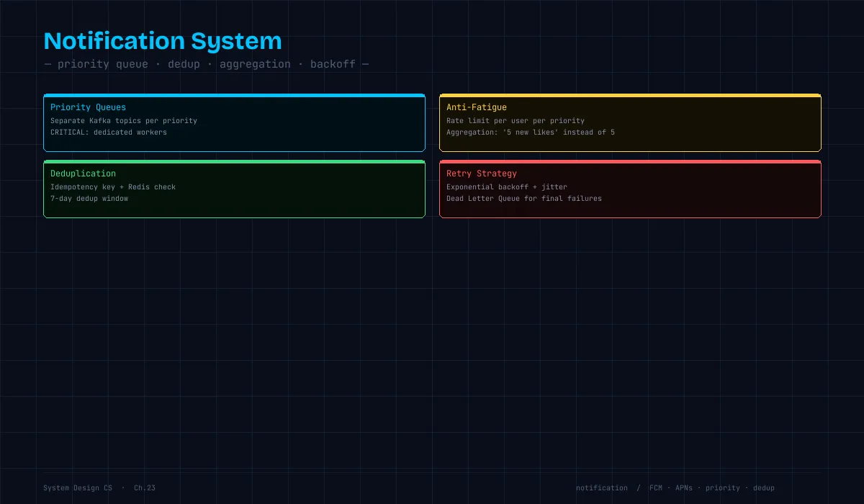Click 'System Design CS' footer label

[x=78, y=488]
